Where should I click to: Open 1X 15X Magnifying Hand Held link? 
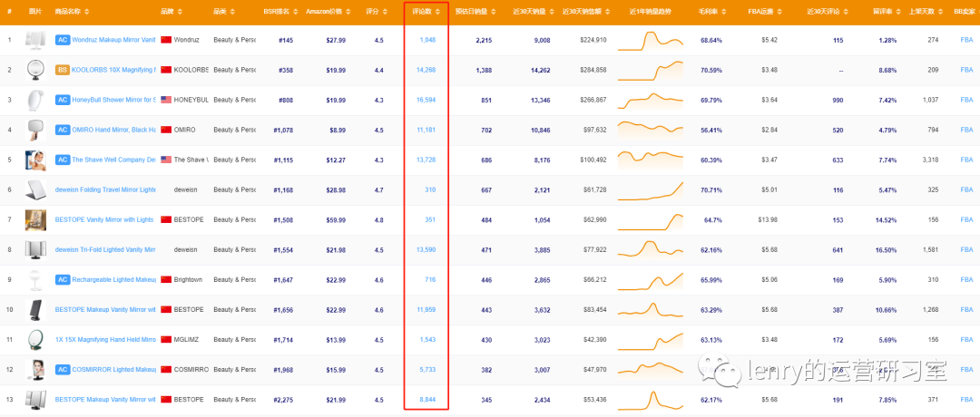105,340
